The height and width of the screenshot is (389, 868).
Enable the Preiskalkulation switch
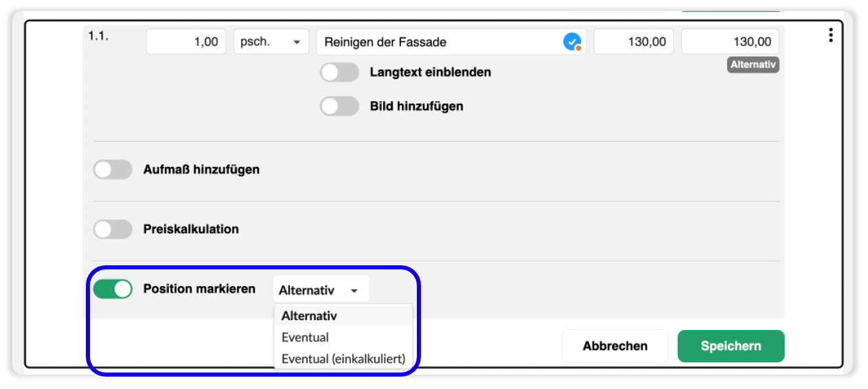[x=113, y=229]
